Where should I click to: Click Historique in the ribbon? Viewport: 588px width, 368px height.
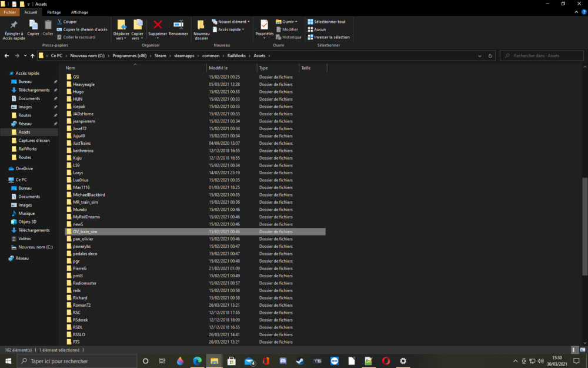288,37
